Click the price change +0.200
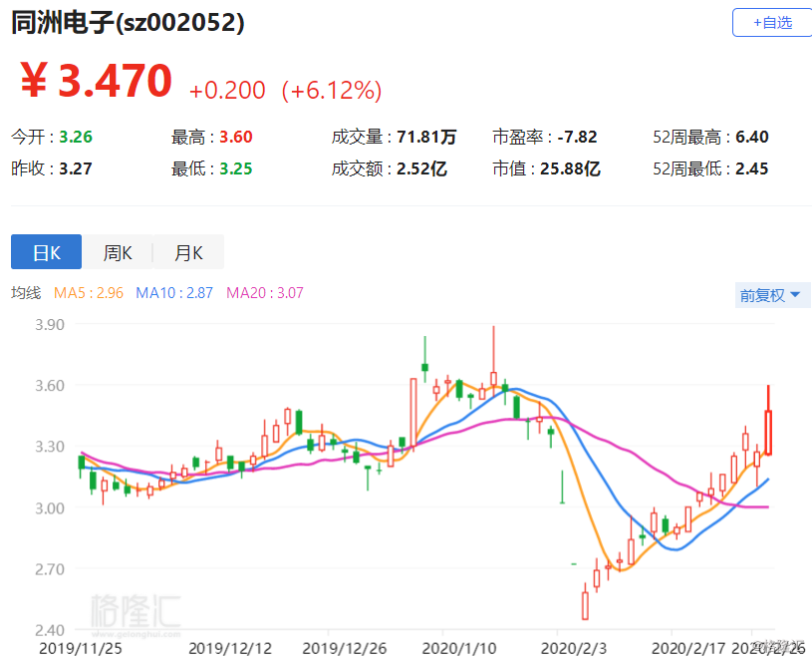812x660 pixels. (227, 90)
